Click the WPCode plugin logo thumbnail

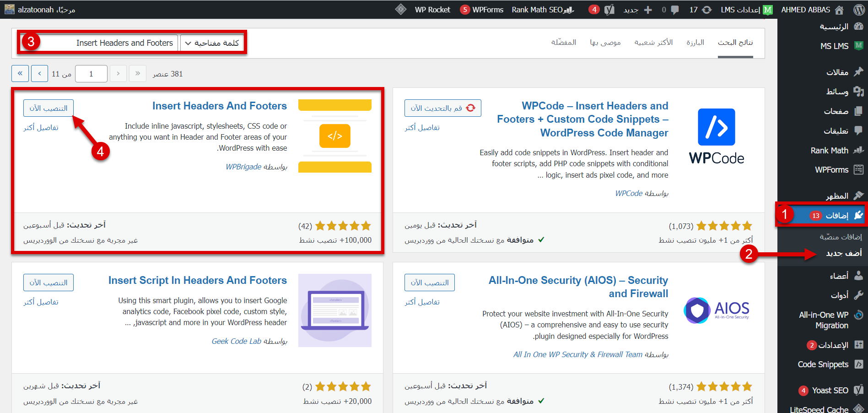716,136
